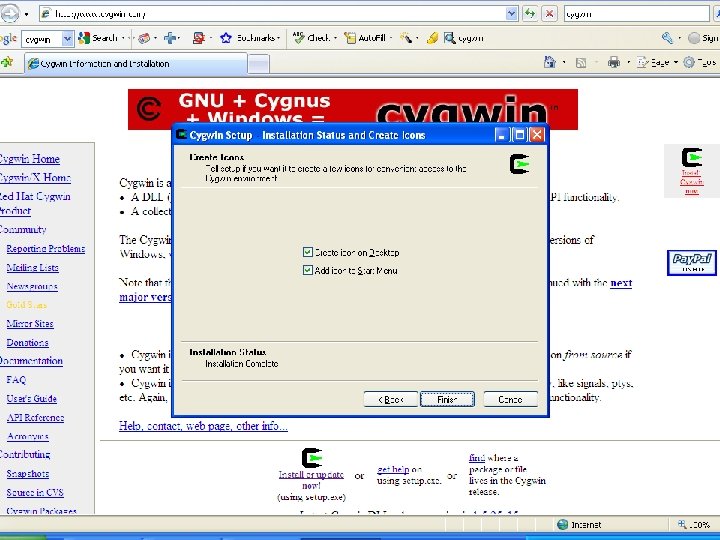Click the Cygwin red banner logo image

(x=353, y=109)
